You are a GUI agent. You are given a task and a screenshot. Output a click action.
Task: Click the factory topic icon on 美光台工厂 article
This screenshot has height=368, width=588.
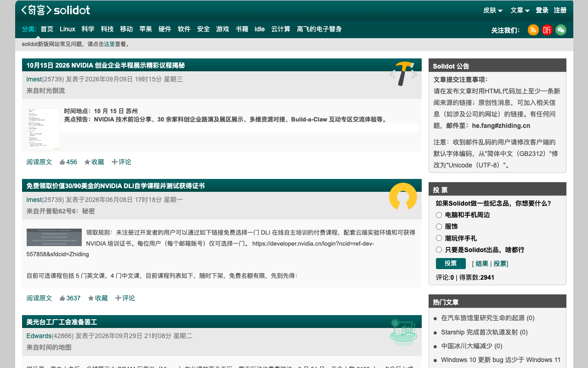tap(403, 332)
